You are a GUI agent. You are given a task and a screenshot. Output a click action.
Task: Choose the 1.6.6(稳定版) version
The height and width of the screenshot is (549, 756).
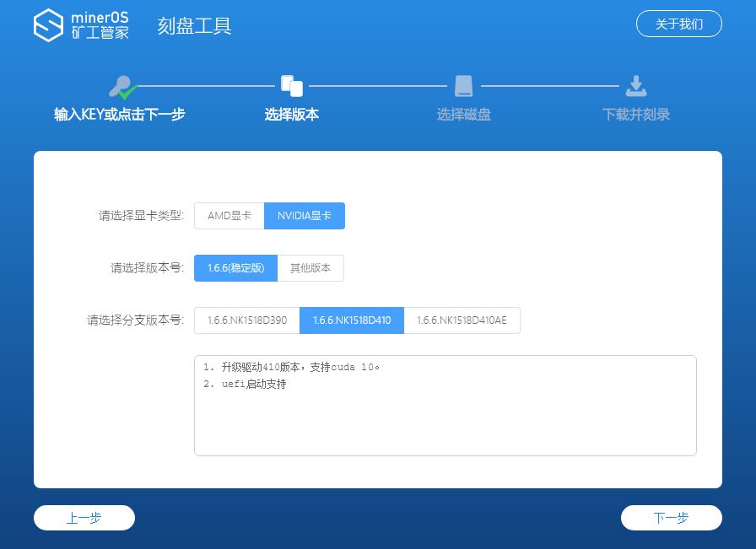coord(235,268)
